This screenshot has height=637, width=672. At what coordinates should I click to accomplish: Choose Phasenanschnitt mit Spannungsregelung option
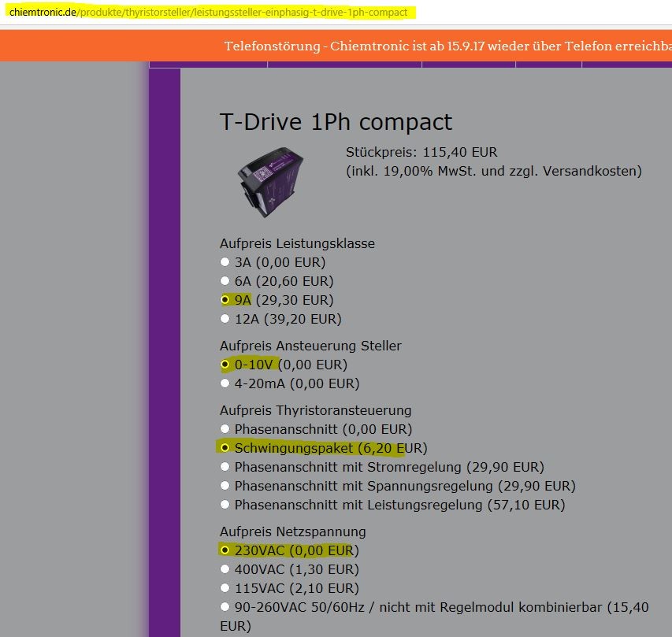point(225,485)
